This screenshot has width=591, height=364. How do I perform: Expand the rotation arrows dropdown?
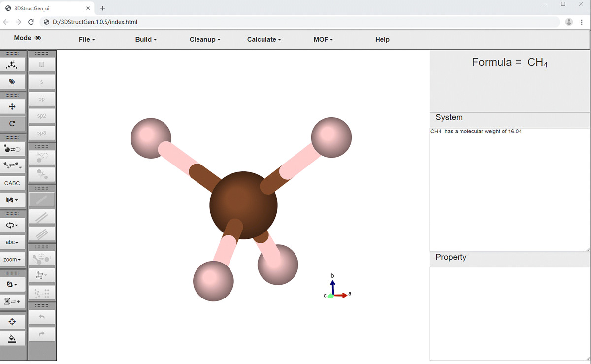[12, 225]
